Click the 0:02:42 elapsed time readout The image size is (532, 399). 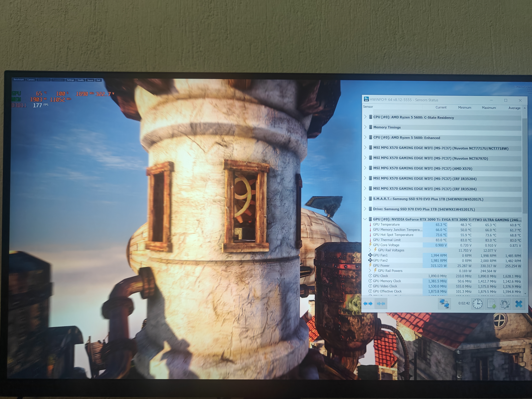point(464,303)
